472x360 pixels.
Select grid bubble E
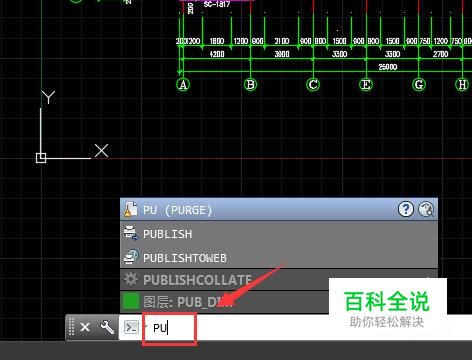pyautogui.click(x=366, y=85)
